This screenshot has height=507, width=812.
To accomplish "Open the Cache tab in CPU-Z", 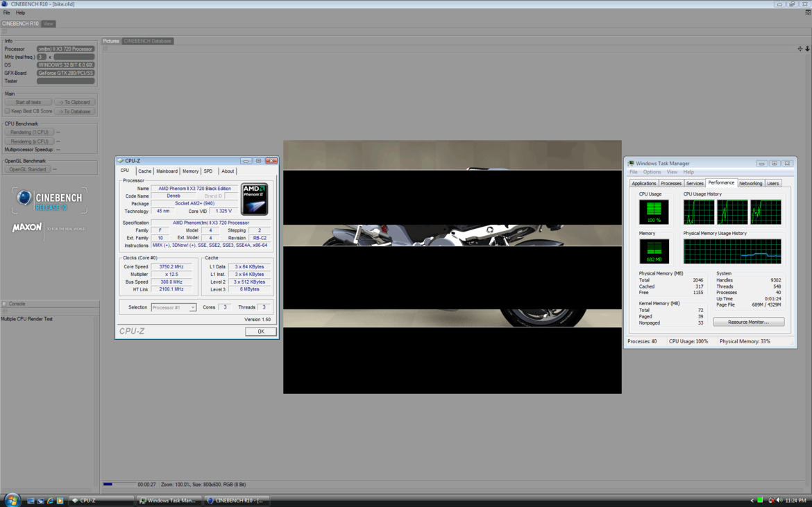I will point(144,171).
